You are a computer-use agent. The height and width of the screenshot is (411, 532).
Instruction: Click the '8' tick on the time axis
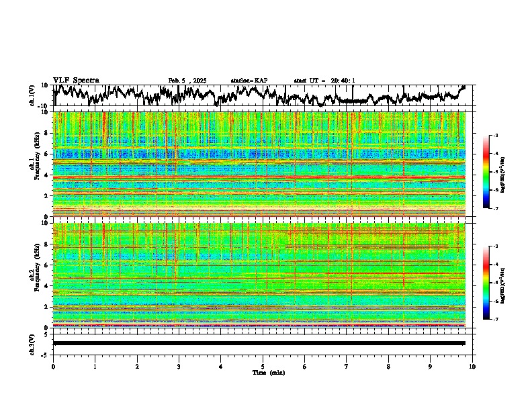pyautogui.click(x=388, y=367)
